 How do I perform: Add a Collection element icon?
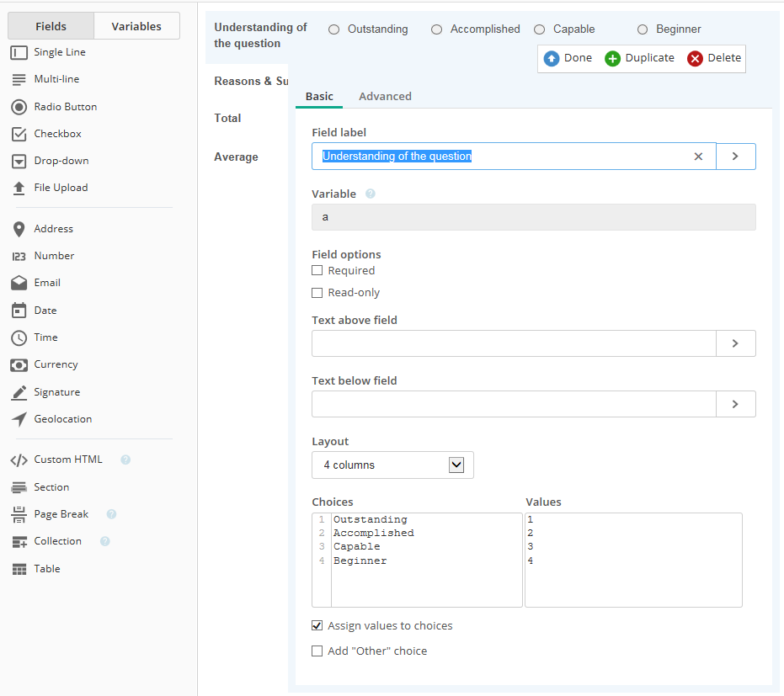tap(19, 542)
